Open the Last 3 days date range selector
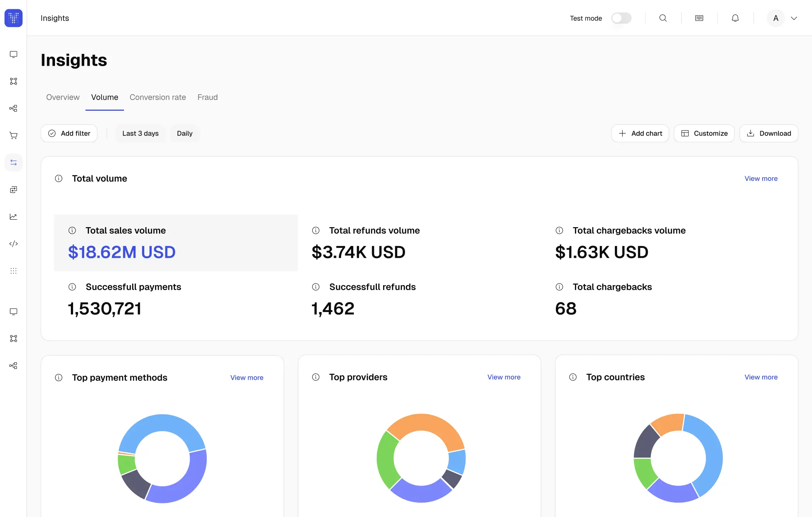 point(141,133)
